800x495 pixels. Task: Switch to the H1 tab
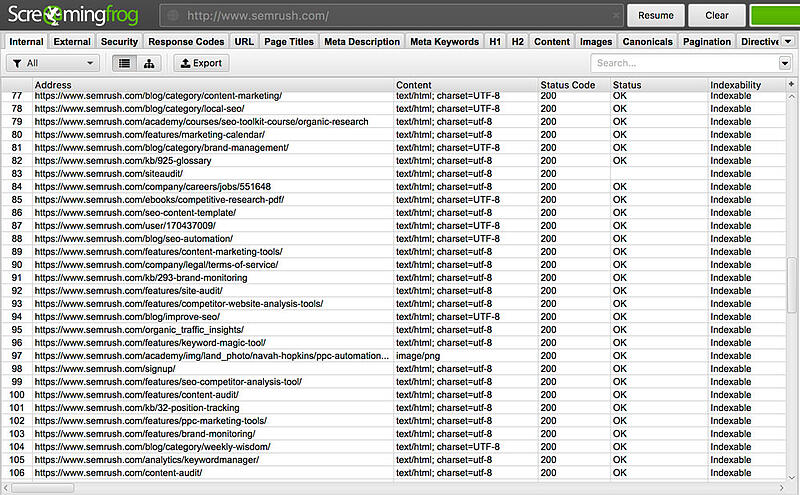point(495,42)
